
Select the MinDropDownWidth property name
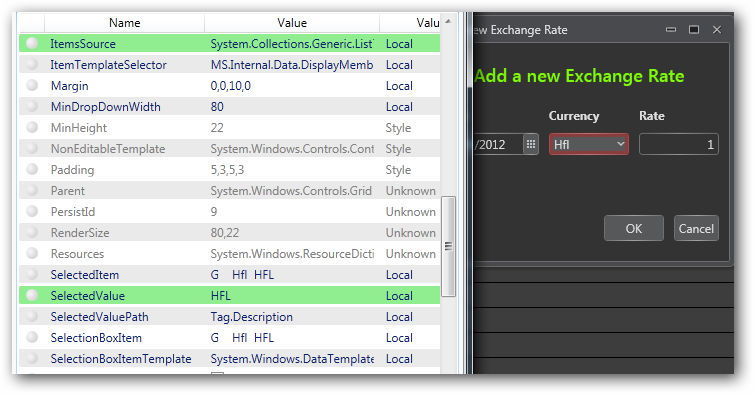pyautogui.click(x=105, y=107)
